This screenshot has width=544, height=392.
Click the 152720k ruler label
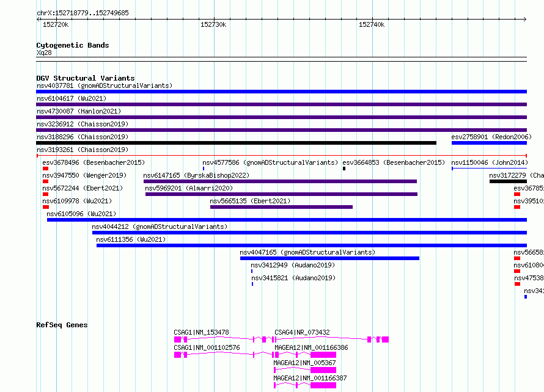(x=56, y=24)
